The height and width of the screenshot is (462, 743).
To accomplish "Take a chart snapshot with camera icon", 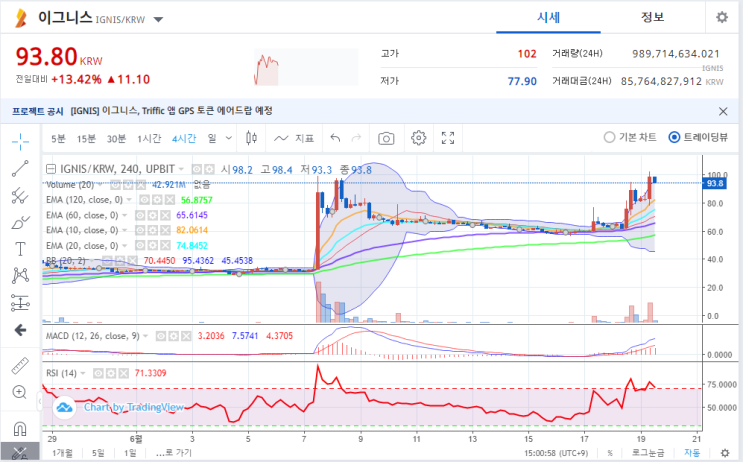I will coord(386,138).
